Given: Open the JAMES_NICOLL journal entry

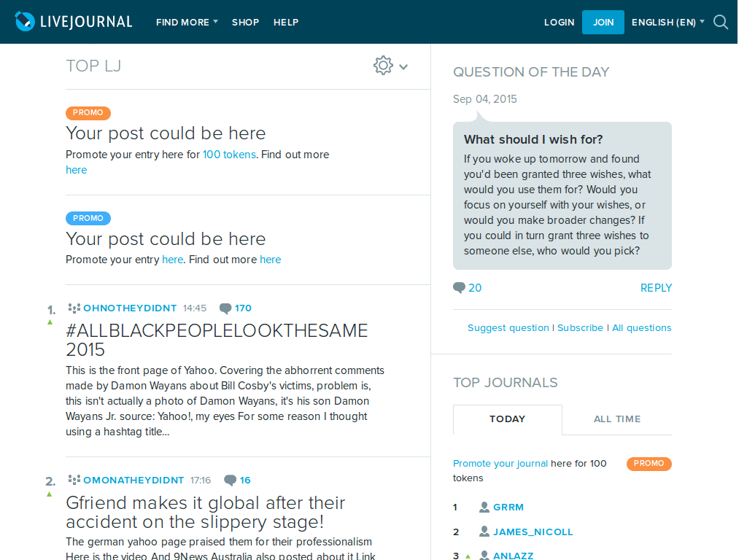Looking at the screenshot, I should 534,532.
